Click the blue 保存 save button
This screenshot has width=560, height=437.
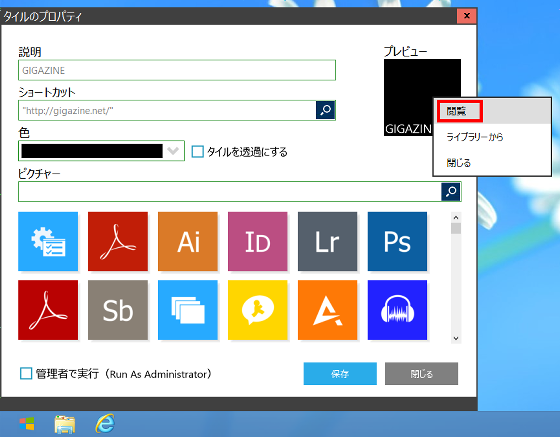tap(340, 373)
